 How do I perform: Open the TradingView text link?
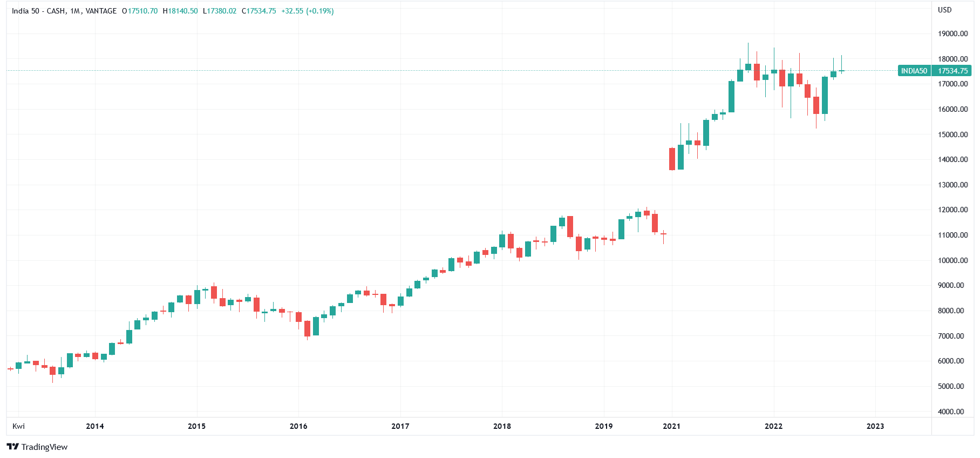[44, 447]
